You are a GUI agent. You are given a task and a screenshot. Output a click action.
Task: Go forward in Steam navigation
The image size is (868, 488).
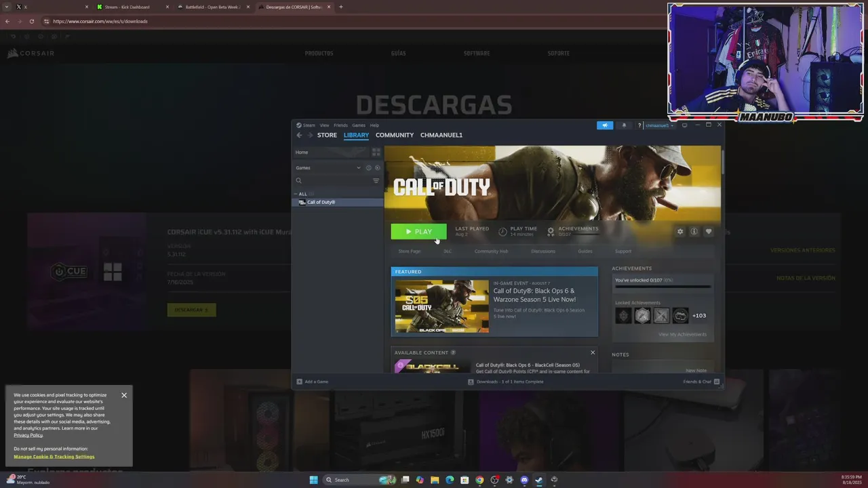310,135
